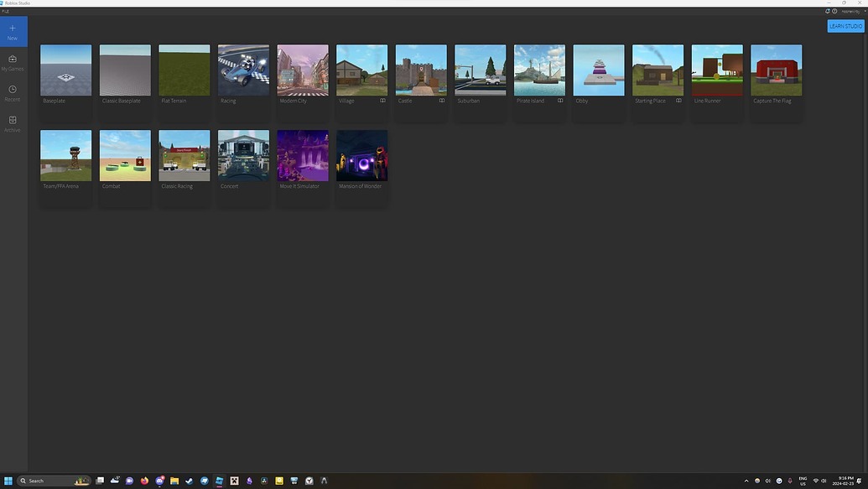
Task: Show hidden system tray icons chevron
Action: (x=746, y=481)
